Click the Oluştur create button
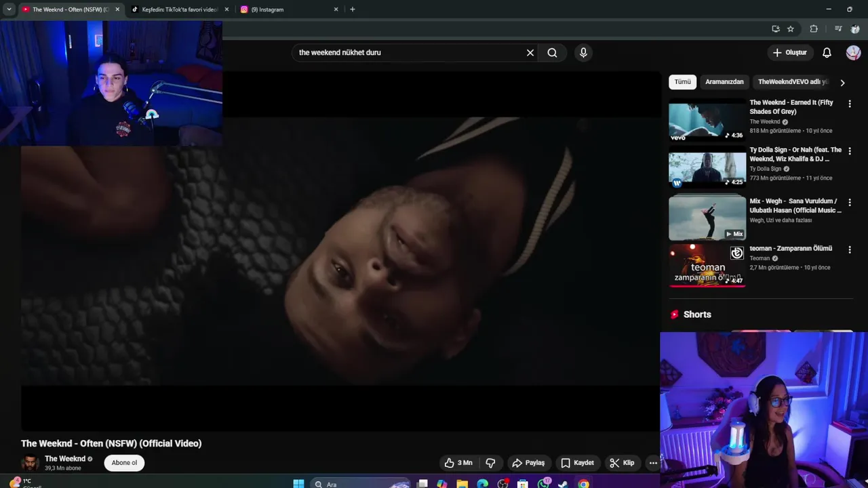868x488 pixels. pyautogui.click(x=789, y=53)
